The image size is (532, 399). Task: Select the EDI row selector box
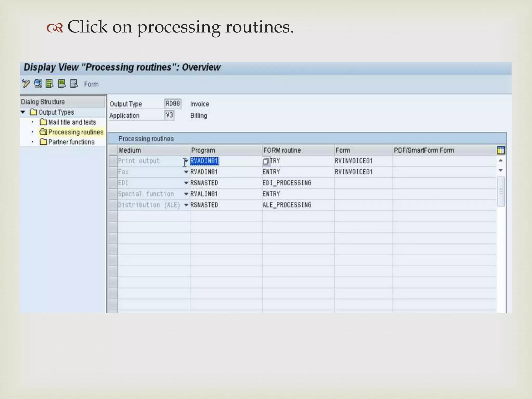pyautogui.click(x=113, y=183)
